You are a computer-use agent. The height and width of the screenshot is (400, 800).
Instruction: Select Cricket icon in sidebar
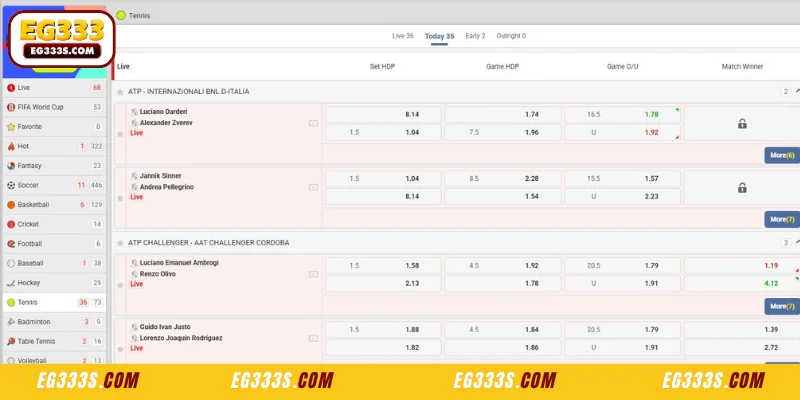(x=11, y=224)
